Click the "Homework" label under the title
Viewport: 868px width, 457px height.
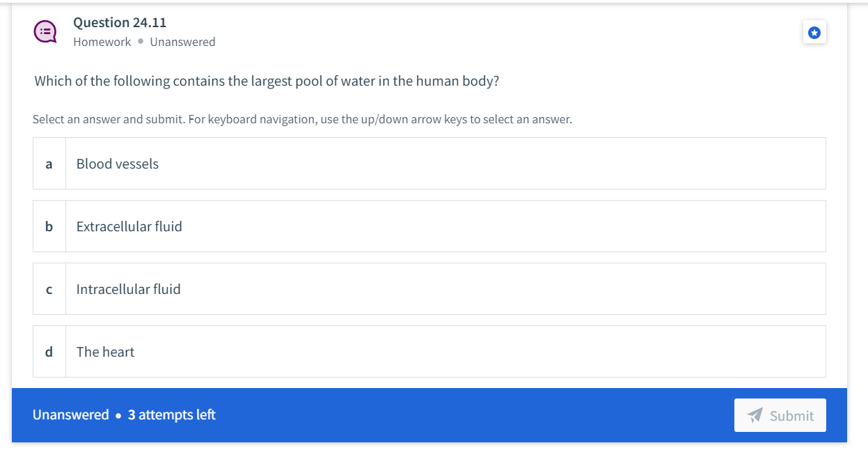point(102,42)
